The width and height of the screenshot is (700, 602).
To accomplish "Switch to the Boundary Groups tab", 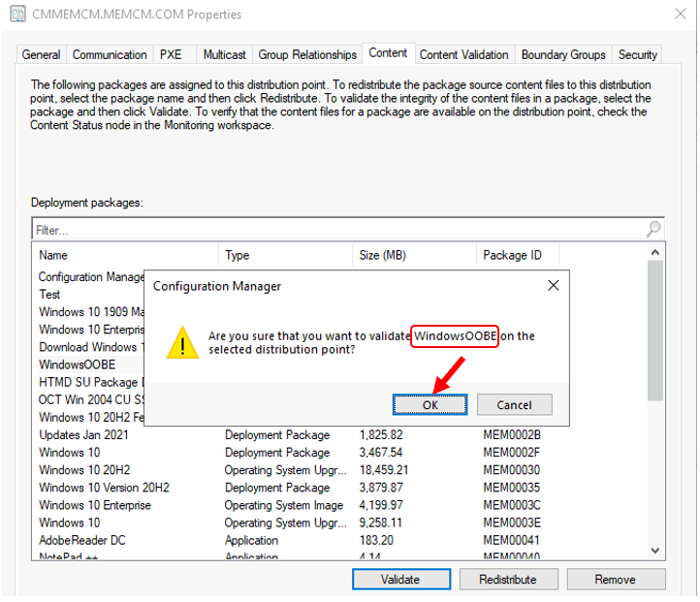I will (563, 54).
